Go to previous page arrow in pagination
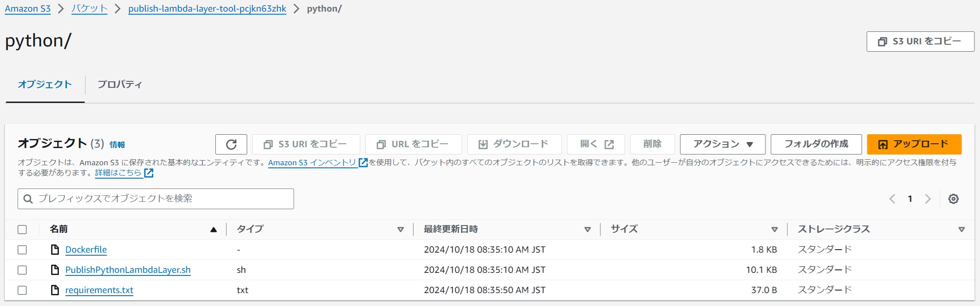 pyautogui.click(x=892, y=199)
